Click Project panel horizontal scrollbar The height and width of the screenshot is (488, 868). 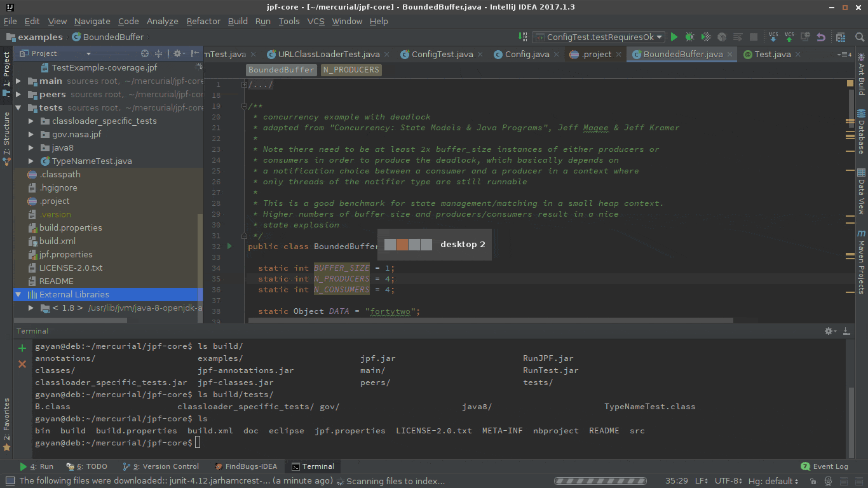71,320
